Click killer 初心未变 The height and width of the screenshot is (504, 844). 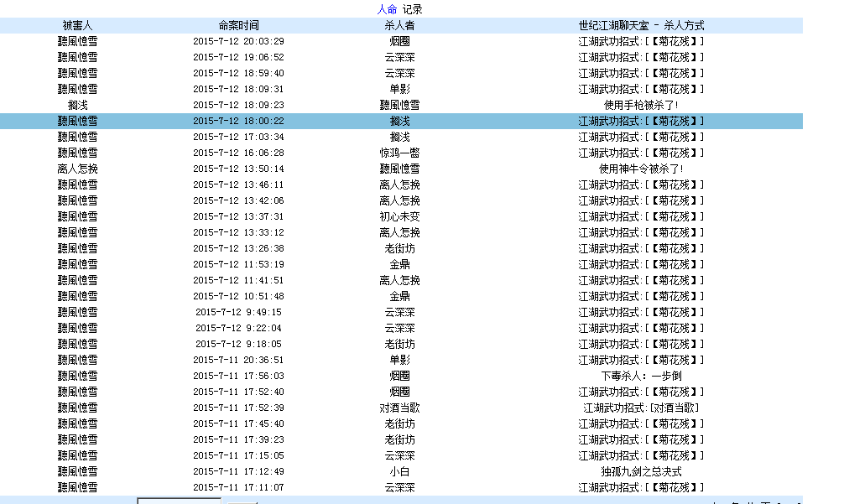tap(399, 216)
